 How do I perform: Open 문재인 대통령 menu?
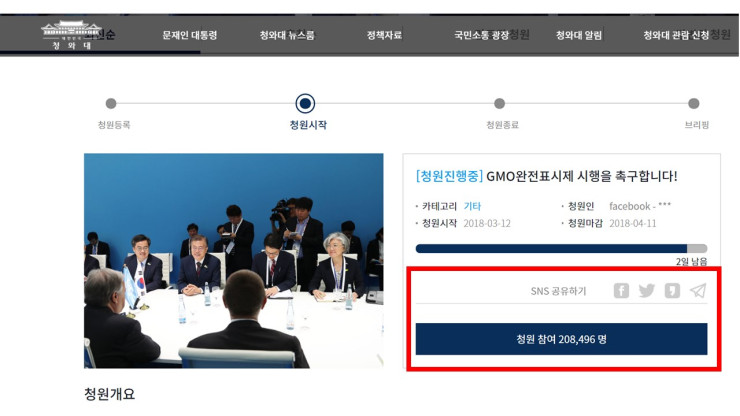pos(190,35)
